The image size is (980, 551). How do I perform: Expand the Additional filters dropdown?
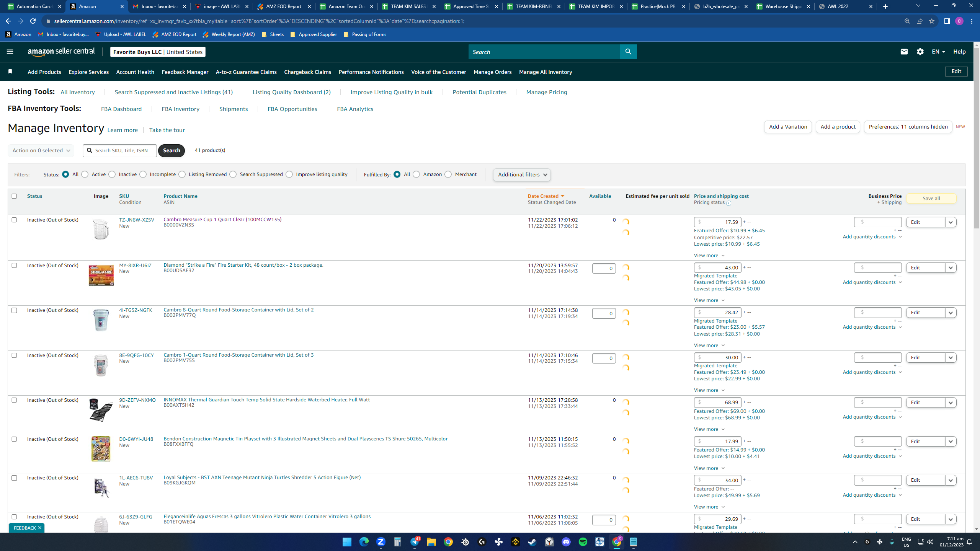pyautogui.click(x=522, y=175)
